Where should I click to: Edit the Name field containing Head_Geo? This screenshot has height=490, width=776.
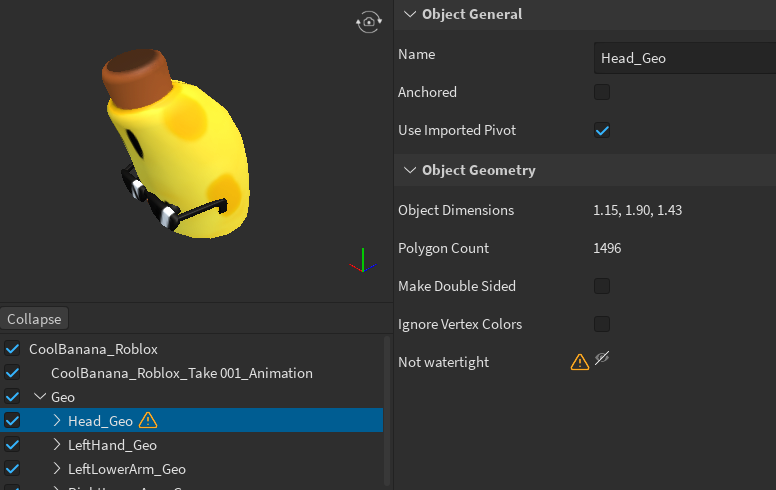tap(685, 58)
